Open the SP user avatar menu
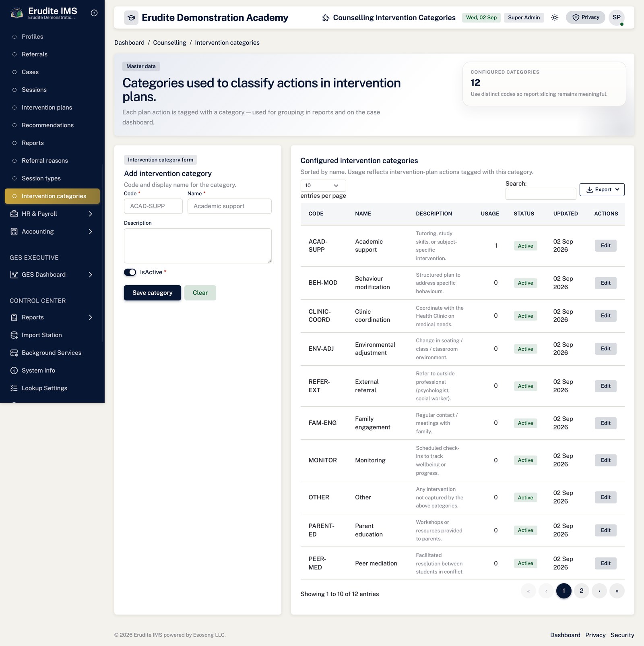This screenshot has height=646, width=644. point(616,17)
